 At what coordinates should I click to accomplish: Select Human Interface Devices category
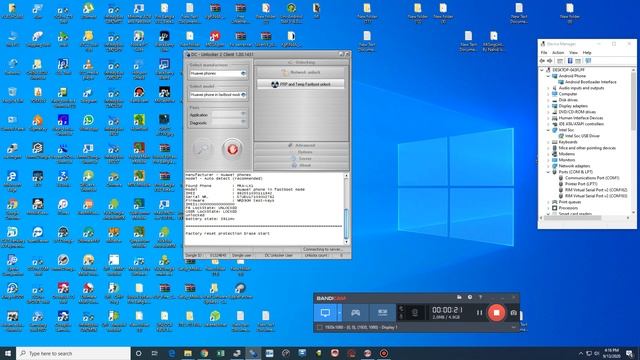(580, 118)
